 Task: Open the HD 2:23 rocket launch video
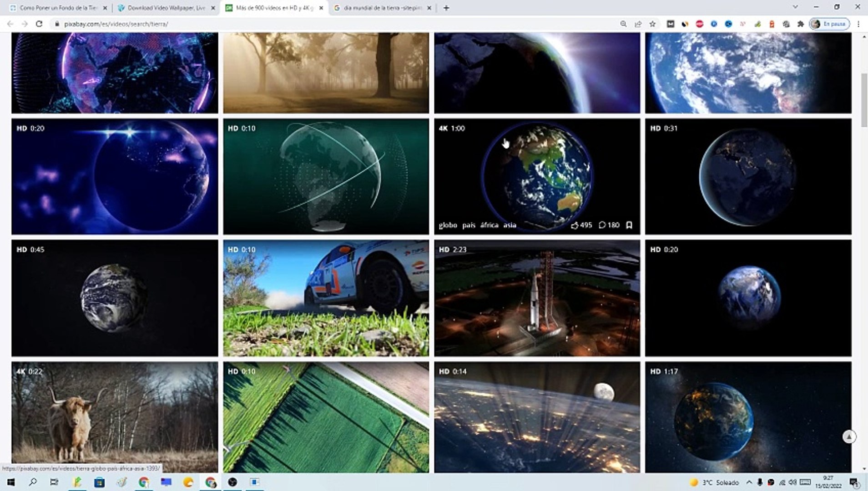click(x=537, y=298)
